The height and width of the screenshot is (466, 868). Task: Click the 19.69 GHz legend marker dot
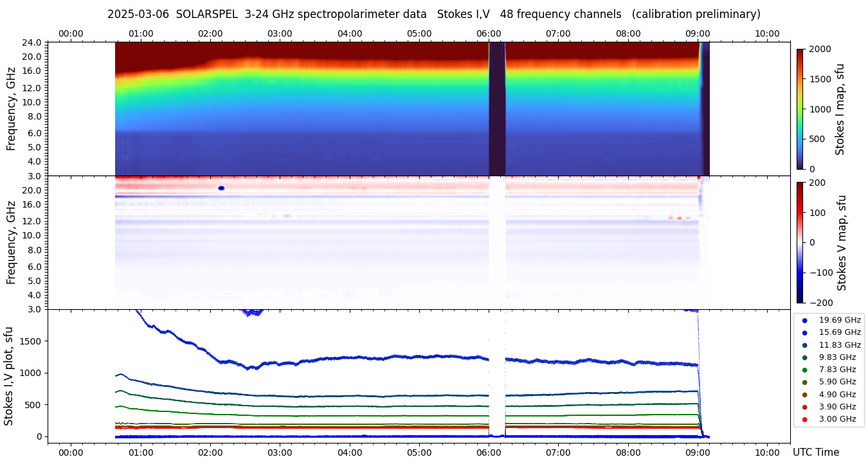804,320
